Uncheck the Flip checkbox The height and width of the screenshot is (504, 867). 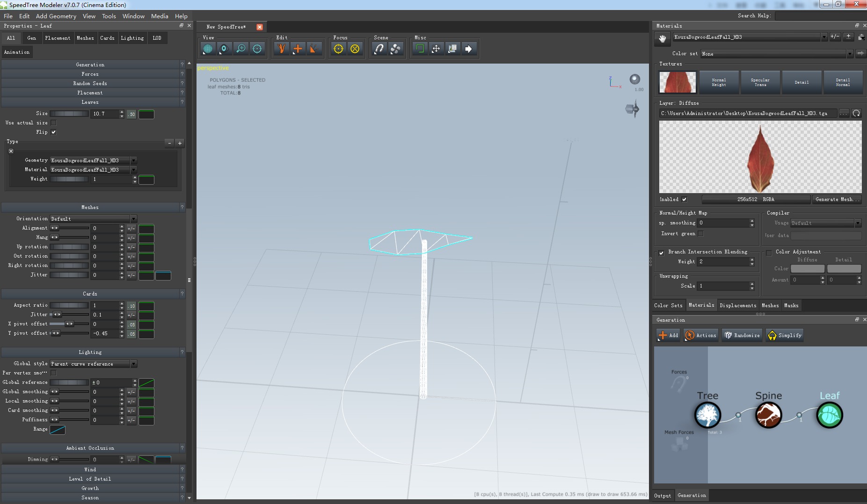53,132
